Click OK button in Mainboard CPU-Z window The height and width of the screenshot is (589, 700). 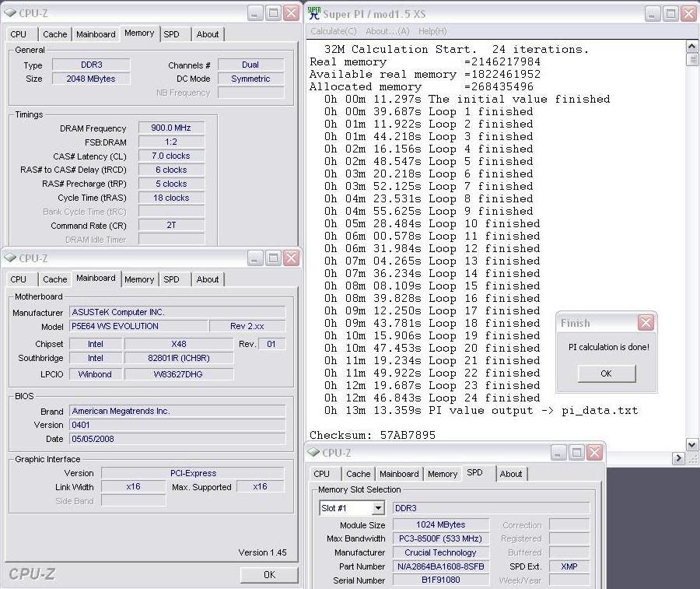pyautogui.click(x=269, y=575)
